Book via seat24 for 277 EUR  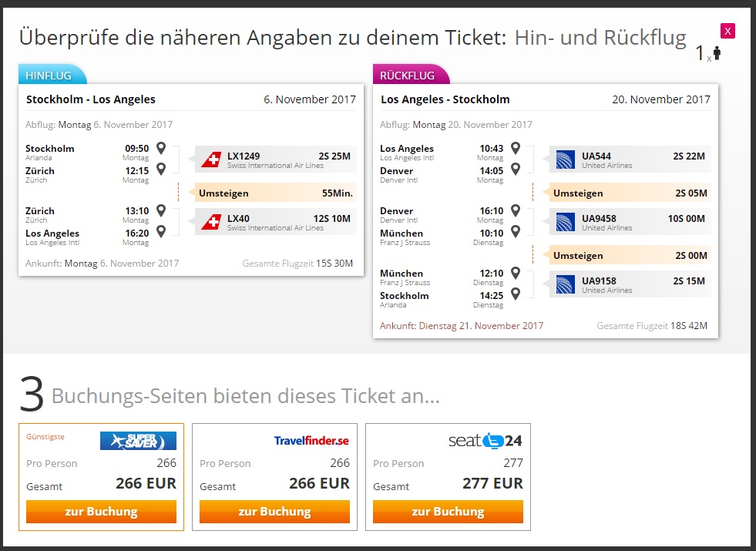click(448, 512)
